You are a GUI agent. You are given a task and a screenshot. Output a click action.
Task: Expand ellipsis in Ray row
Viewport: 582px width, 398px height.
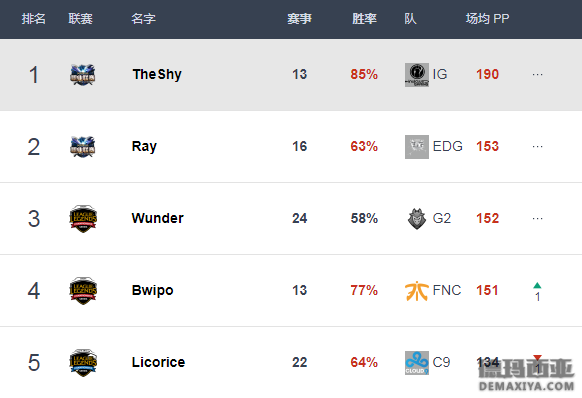(x=537, y=147)
